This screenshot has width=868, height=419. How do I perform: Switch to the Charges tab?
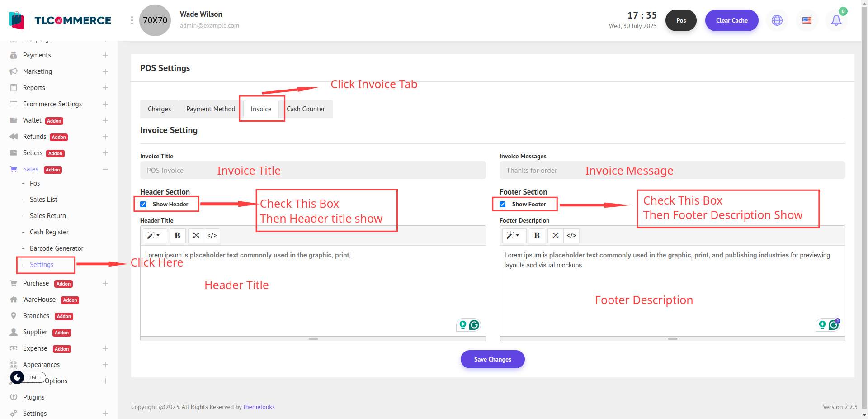[x=159, y=109]
